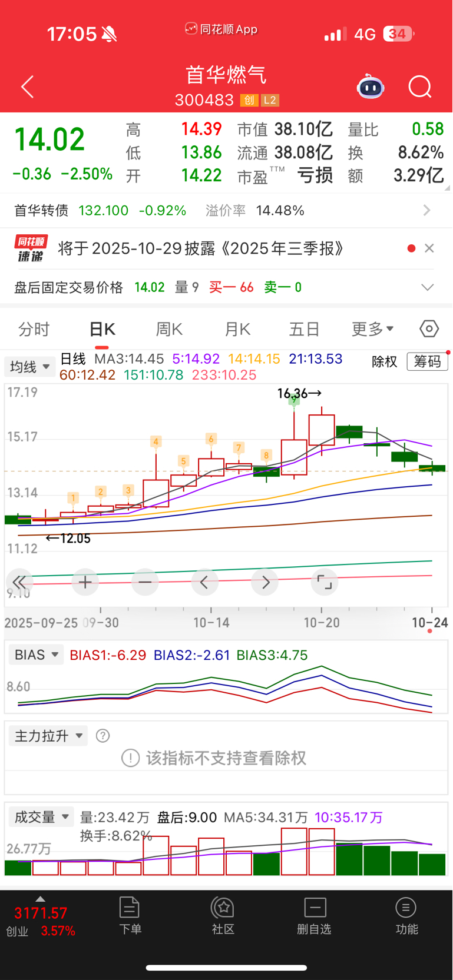This screenshot has width=453, height=980.
Task: Switch to 分时 tab
Action: coord(34,328)
